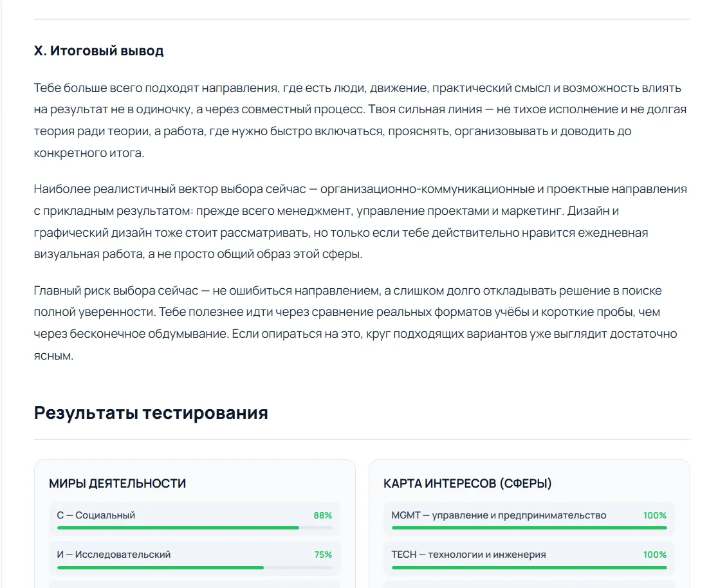
Task: Click the Исследовательский green progress bar
Action: pos(194,567)
